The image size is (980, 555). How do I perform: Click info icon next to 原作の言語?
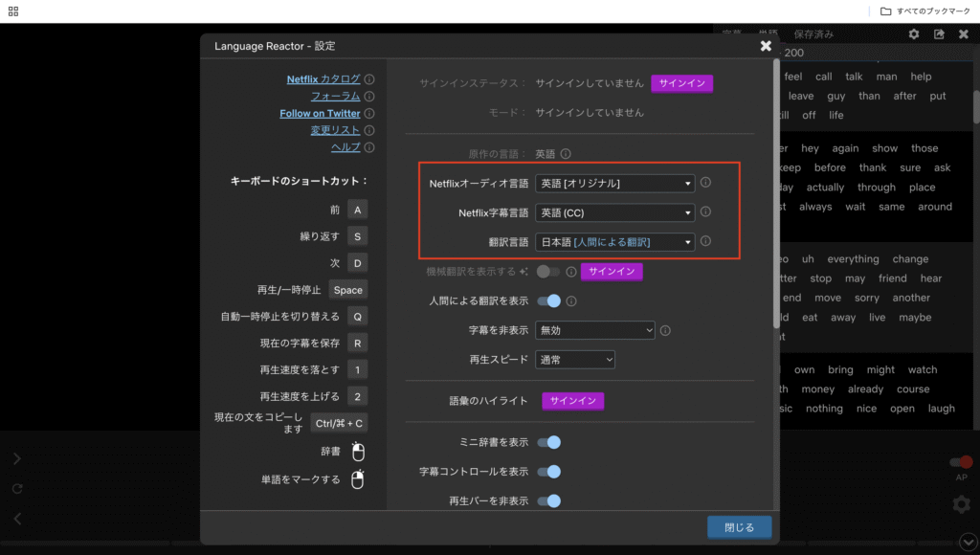566,153
